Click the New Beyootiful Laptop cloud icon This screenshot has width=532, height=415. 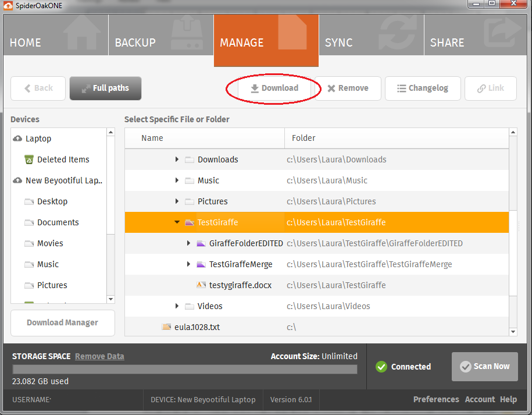coord(17,180)
